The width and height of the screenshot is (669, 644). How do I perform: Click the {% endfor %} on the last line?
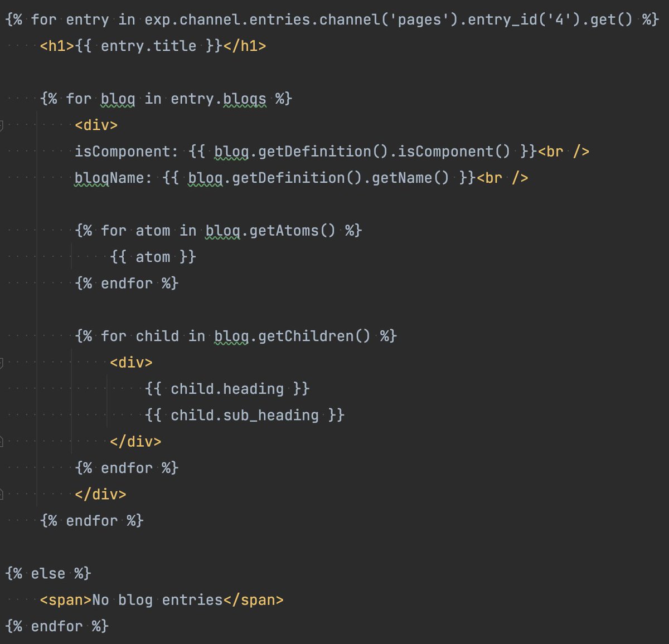pyautogui.click(x=57, y=626)
